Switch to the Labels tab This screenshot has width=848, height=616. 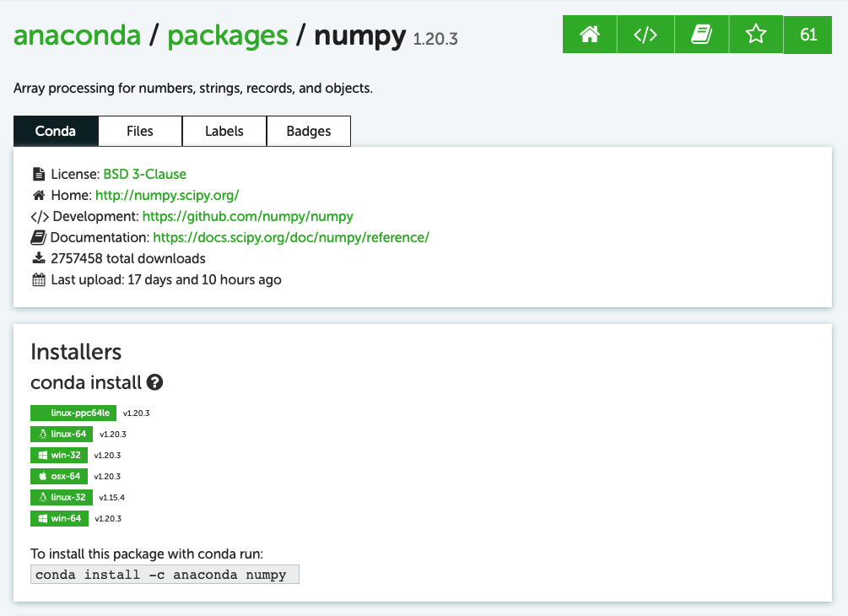(x=224, y=131)
